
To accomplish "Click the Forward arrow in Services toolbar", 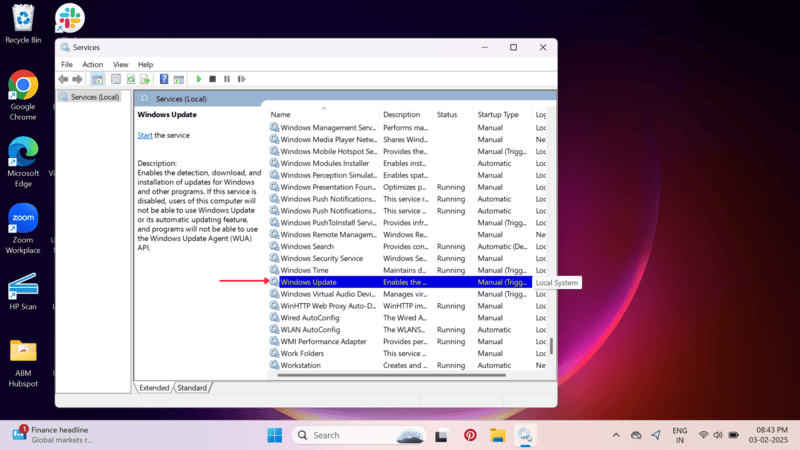I will pyautogui.click(x=78, y=79).
